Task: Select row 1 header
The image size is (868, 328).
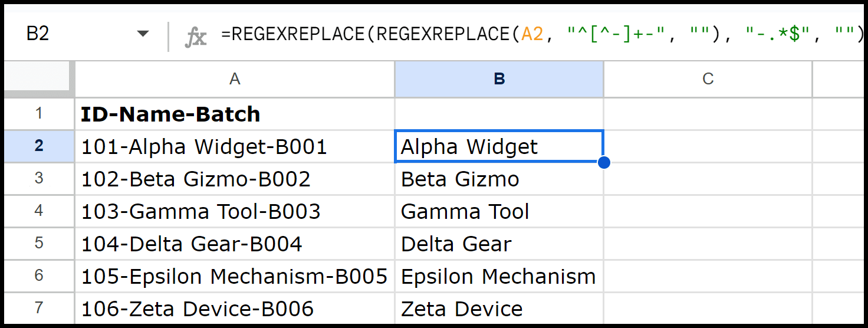Action: pos(39,114)
